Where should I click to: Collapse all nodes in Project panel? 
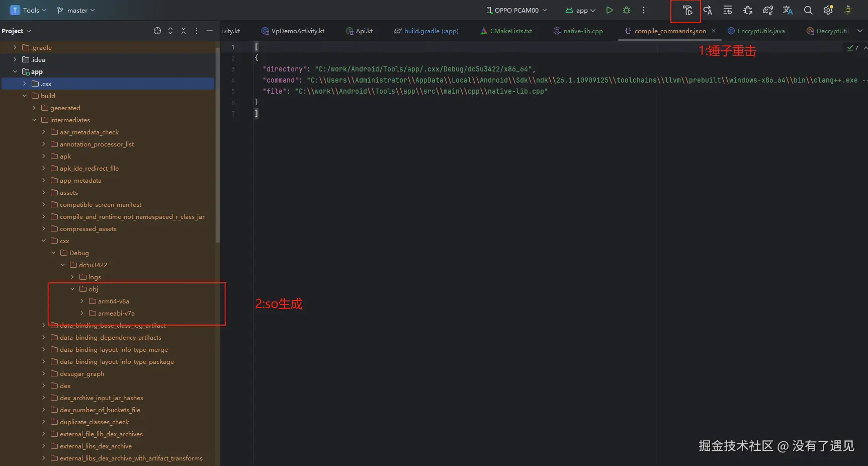(x=184, y=31)
